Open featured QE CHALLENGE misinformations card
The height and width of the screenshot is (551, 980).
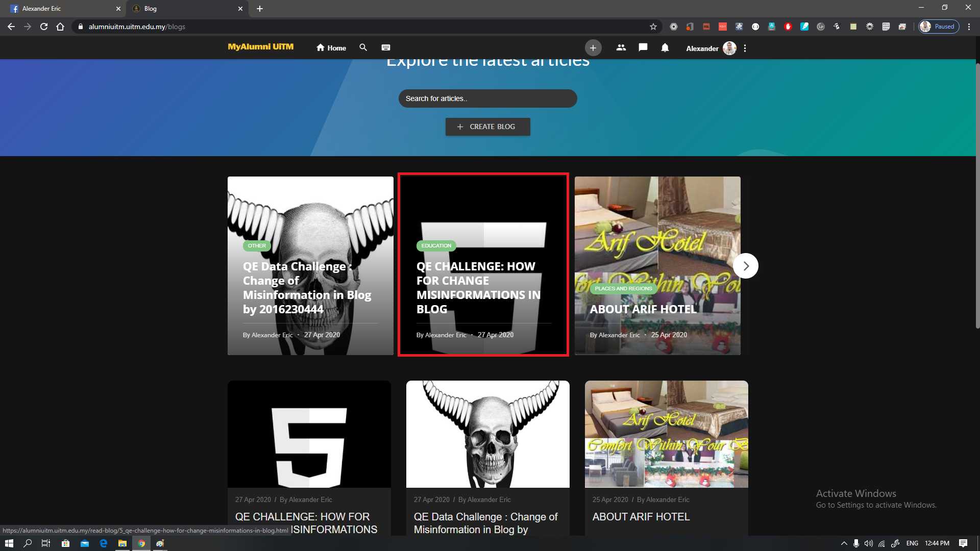pyautogui.click(x=483, y=265)
